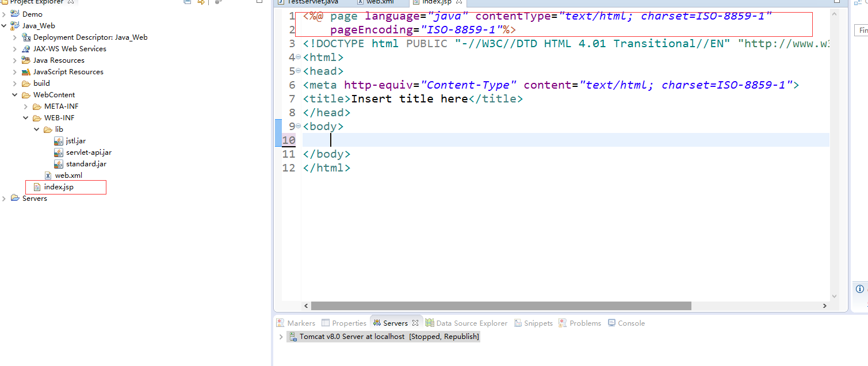This screenshot has height=366, width=868.
Task: Select the servlet-api.jar library file
Action: (x=89, y=152)
